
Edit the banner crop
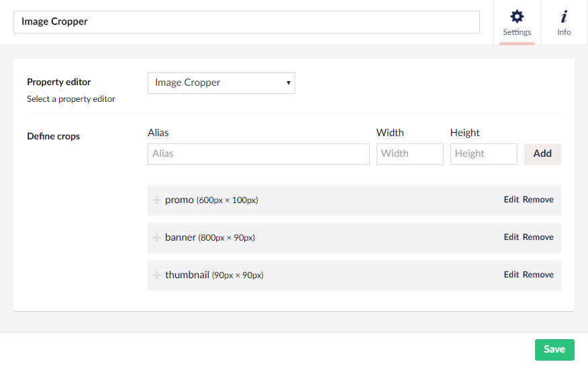coord(511,237)
